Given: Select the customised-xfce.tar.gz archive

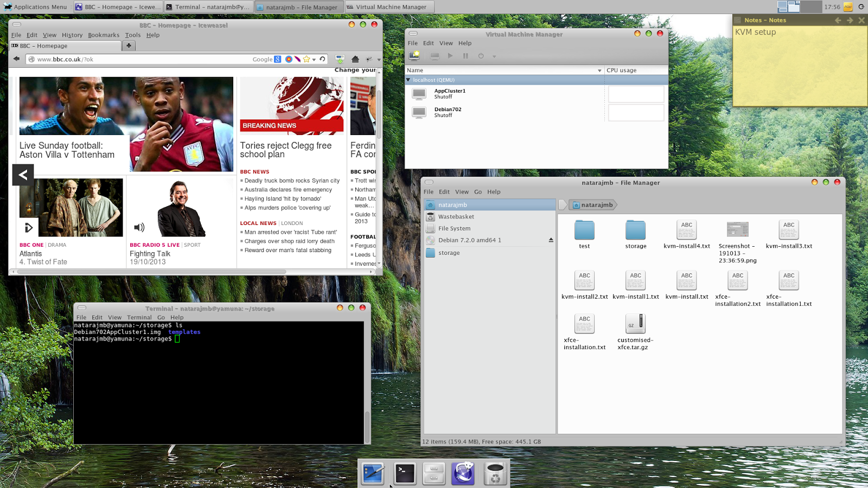Looking at the screenshot, I should pos(635,323).
